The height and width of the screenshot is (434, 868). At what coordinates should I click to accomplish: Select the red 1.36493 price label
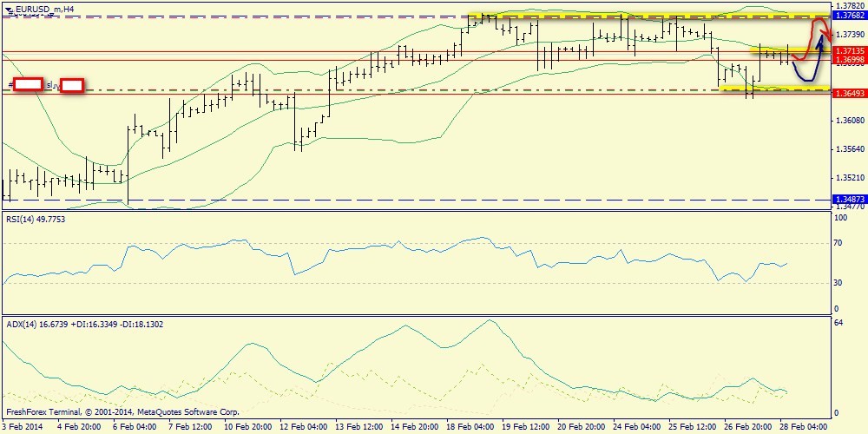[848, 93]
